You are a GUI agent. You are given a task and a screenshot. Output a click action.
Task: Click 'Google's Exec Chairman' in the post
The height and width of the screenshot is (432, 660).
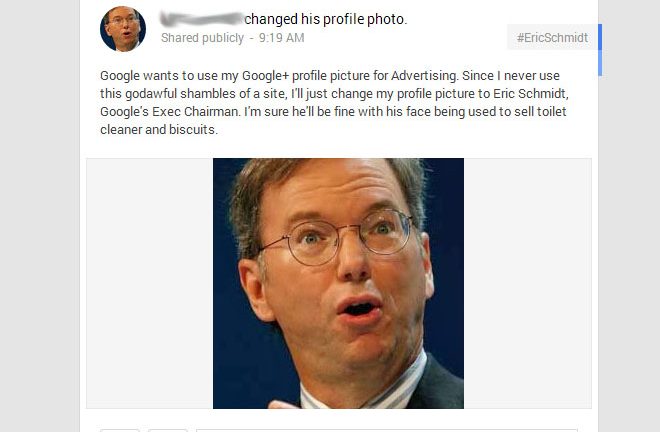pyautogui.click(x=170, y=112)
